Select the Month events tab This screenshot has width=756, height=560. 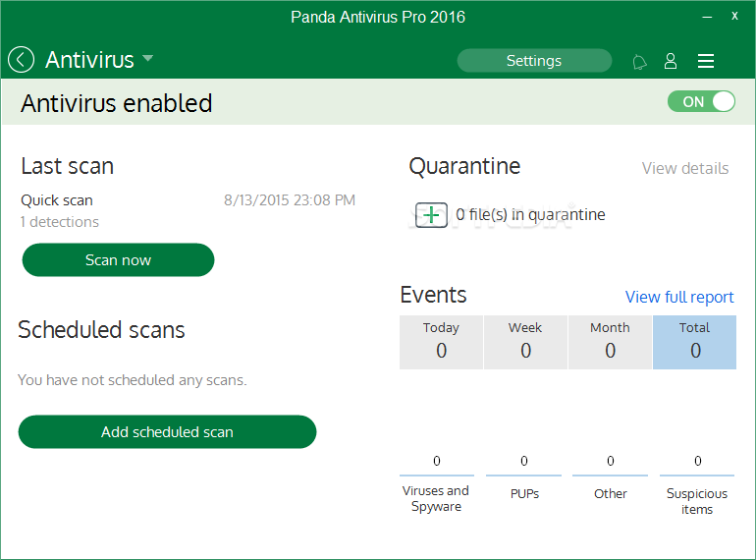point(610,342)
